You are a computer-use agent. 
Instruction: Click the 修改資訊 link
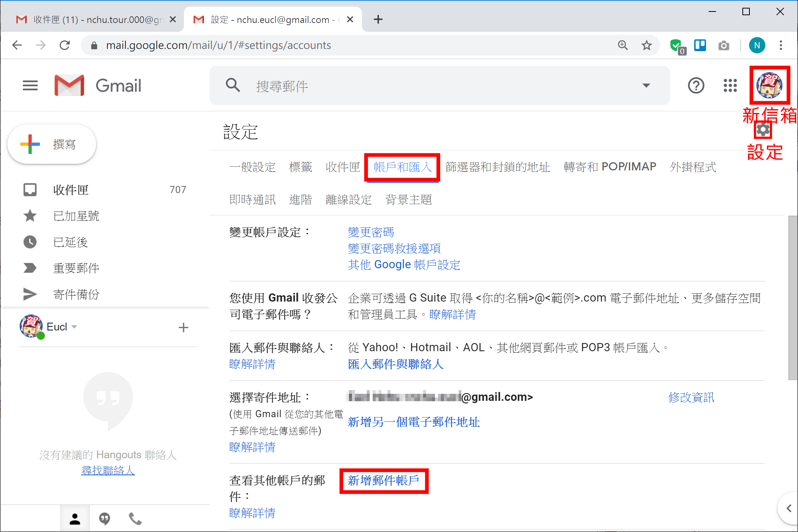pos(691,398)
